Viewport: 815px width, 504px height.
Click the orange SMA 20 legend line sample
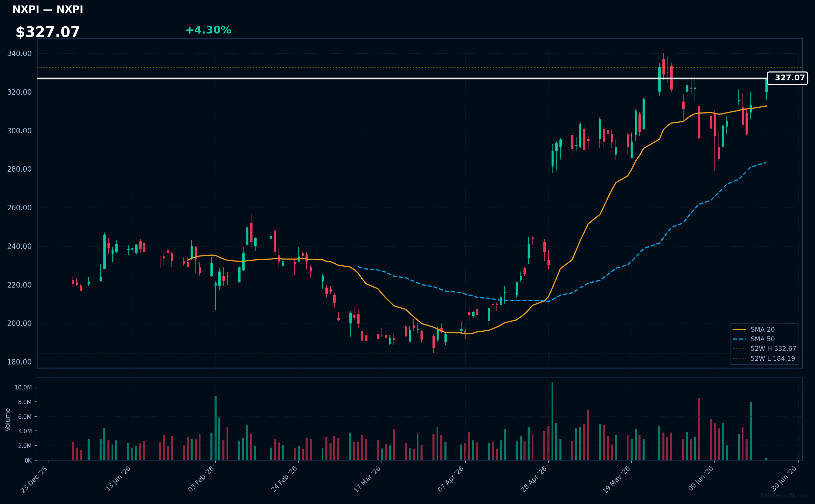tap(739, 329)
